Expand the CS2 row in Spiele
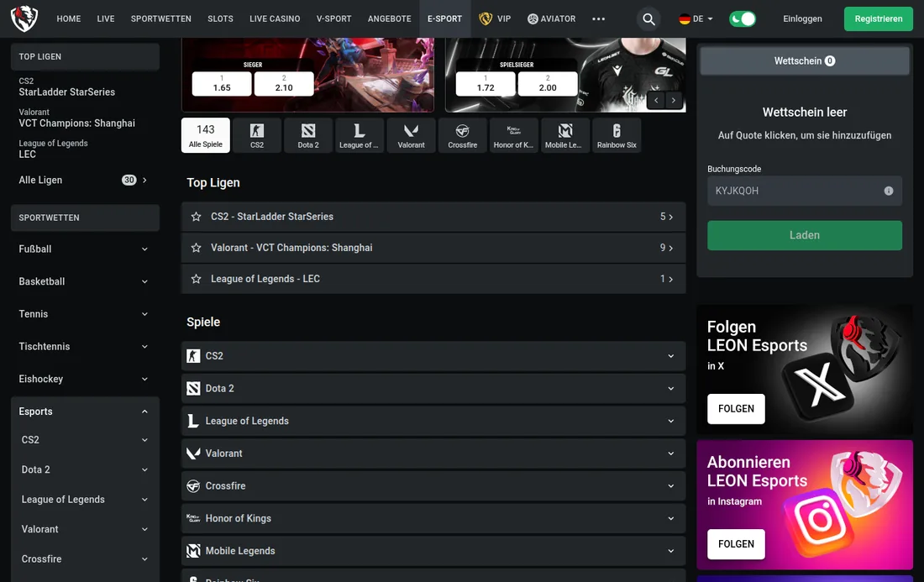924x582 pixels. point(433,356)
